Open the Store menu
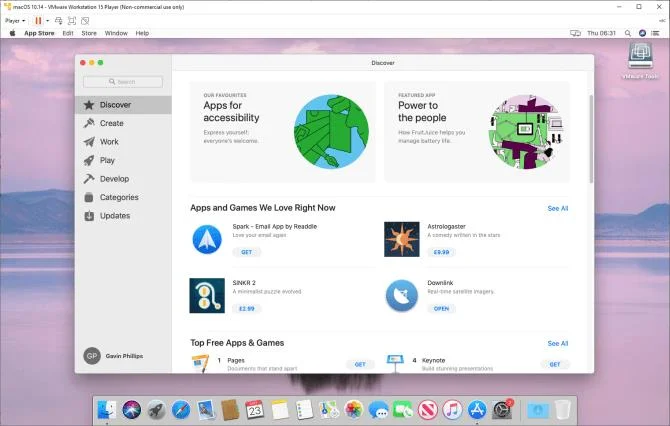Viewport: 670px width, 426px height. click(x=89, y=33)
